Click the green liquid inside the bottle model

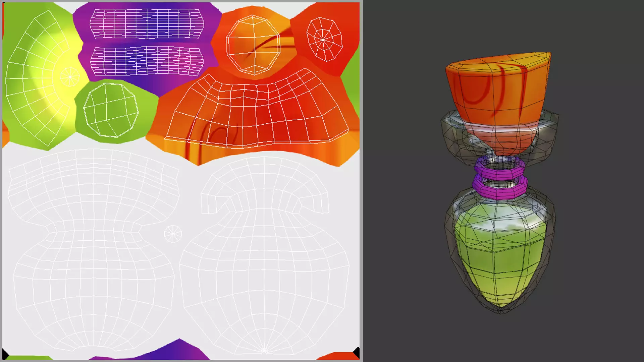500,255
